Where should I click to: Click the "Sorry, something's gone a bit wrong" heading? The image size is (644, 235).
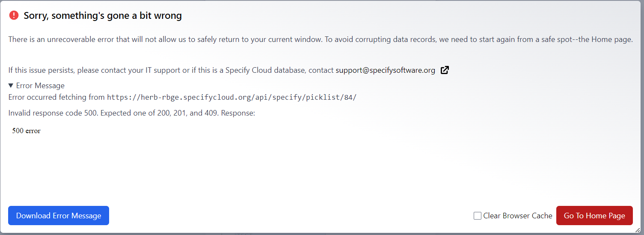(103, 16)
